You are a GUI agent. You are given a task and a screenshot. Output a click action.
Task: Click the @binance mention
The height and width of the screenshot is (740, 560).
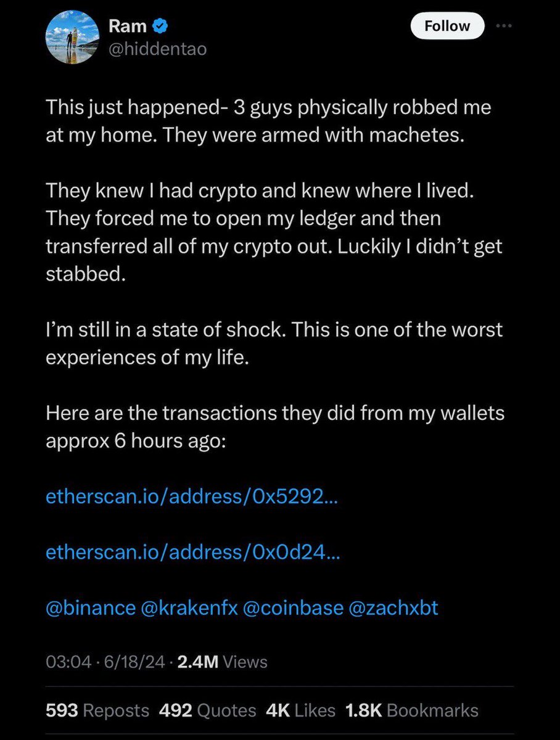(90, 607)
